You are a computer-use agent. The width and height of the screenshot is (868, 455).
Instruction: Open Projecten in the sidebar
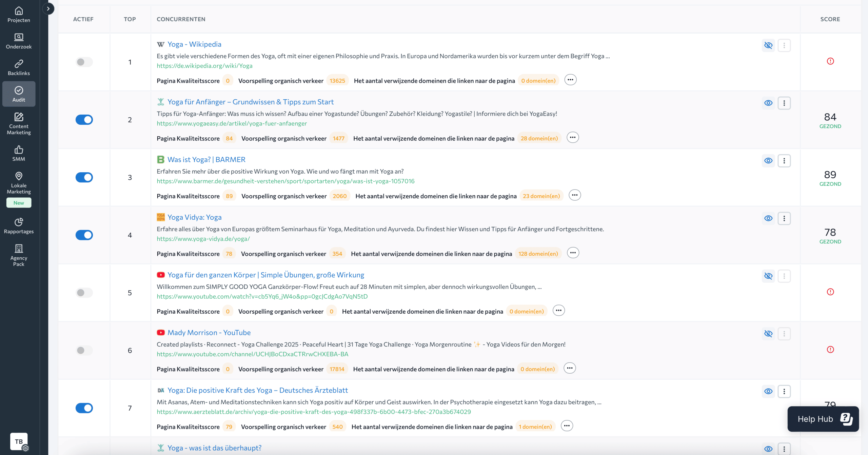pos(19,15)
